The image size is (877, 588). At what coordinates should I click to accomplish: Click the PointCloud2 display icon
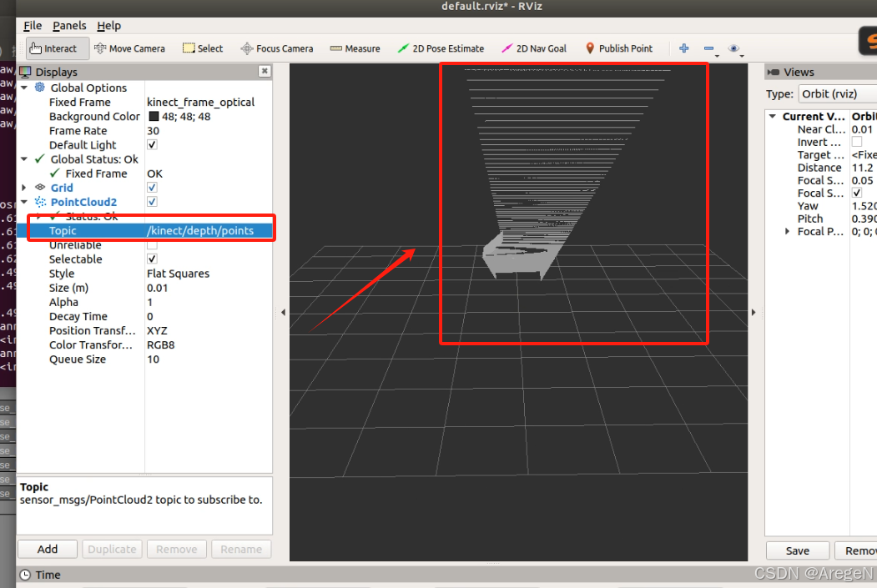point(40,202)
